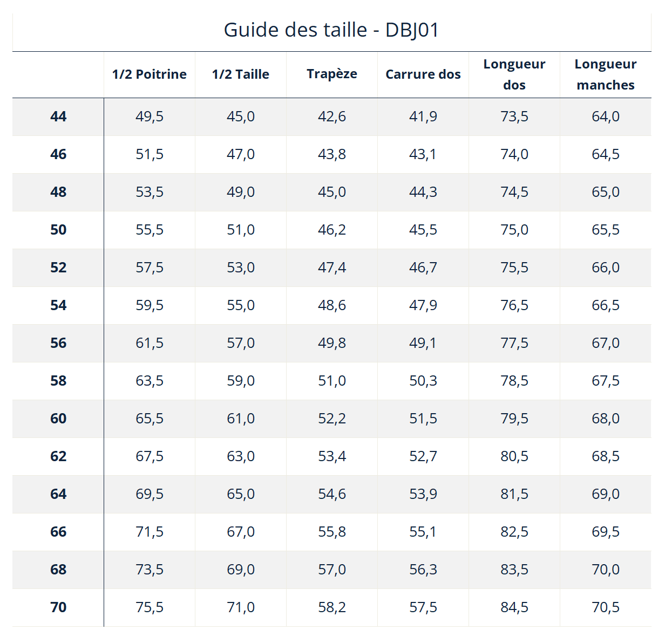Click the Carrure dos column header

(x=423, y=74)
